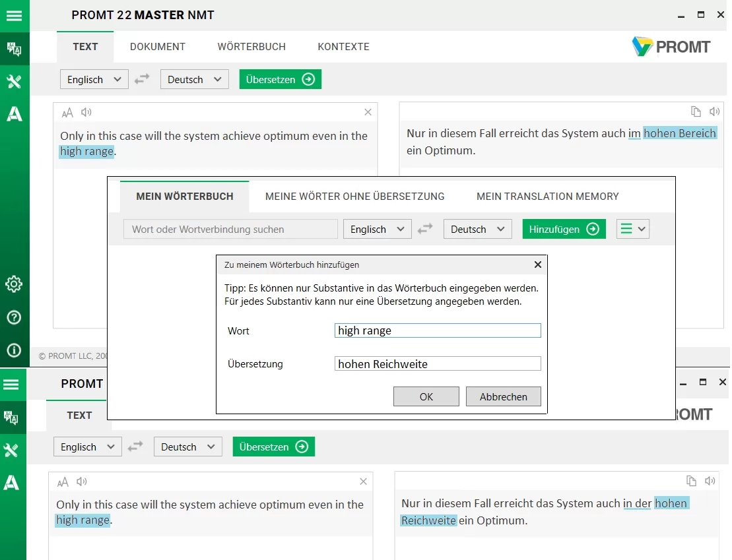Play source text audio in bottom window

(82, 481)
